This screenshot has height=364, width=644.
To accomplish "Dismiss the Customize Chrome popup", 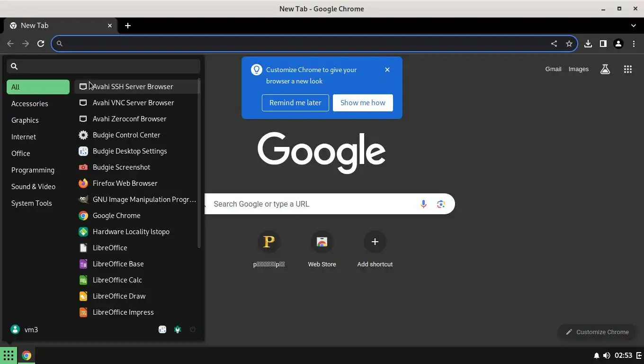I will pyautogui.click(x=387, y=70).
